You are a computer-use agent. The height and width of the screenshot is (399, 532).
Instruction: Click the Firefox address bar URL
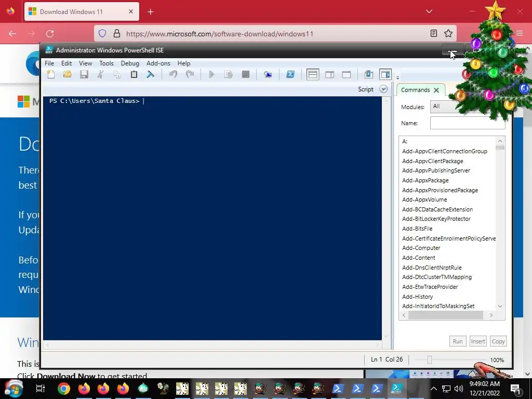point(220,34)
